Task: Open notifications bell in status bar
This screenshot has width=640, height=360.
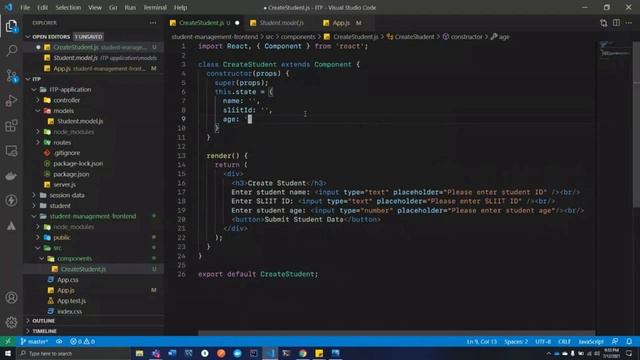Action: pos(629,341)
